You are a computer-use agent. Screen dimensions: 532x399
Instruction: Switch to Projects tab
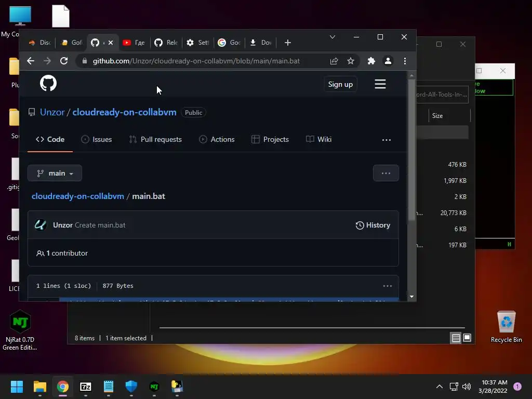[x=270, y=139]
